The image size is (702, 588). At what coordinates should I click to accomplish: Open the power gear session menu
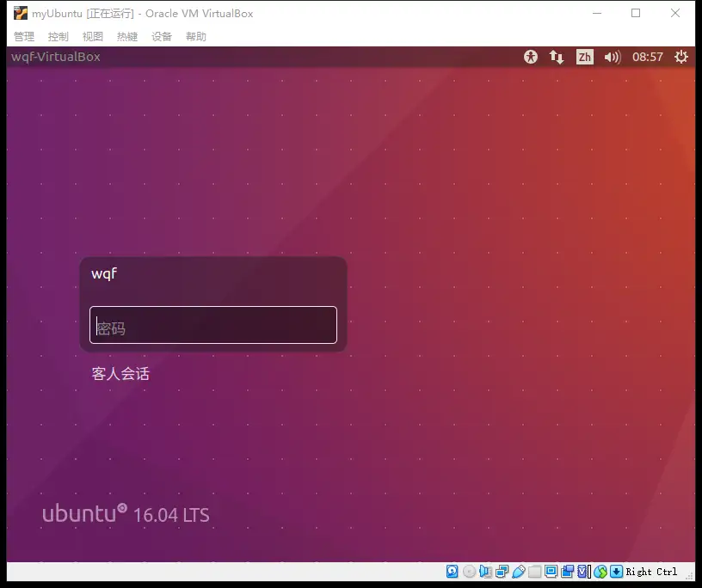(681, 57)
